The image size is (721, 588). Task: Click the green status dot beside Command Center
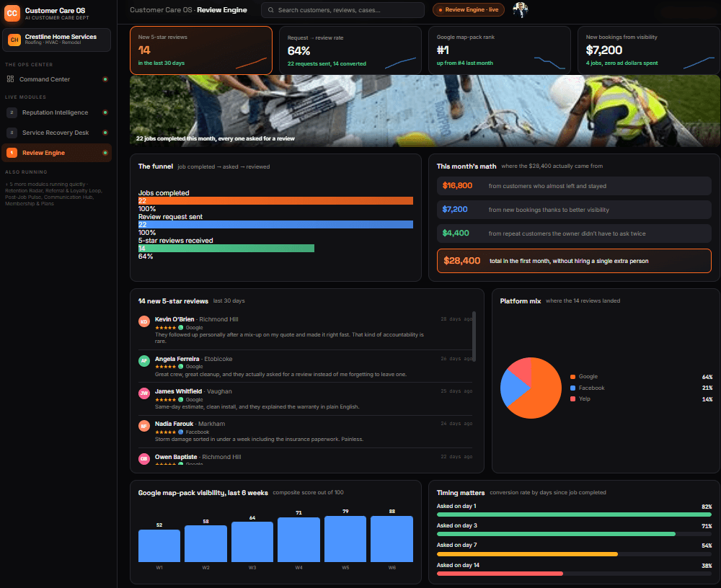pos(105,79)
